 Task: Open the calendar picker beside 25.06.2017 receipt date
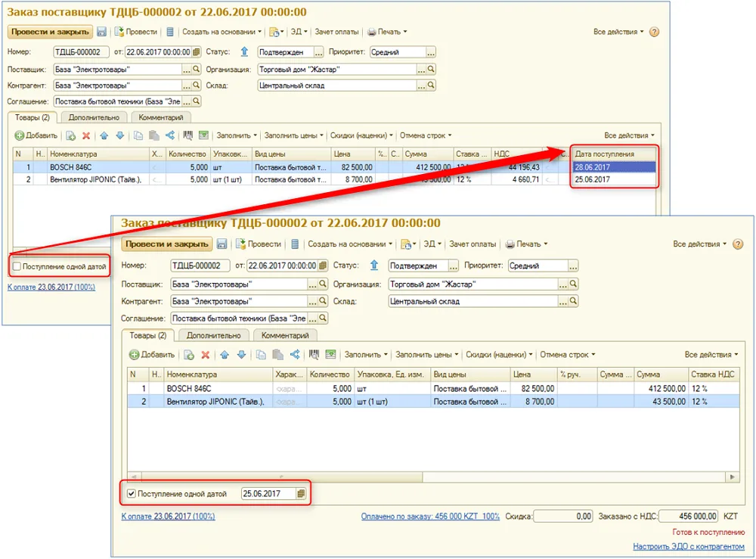301,493
